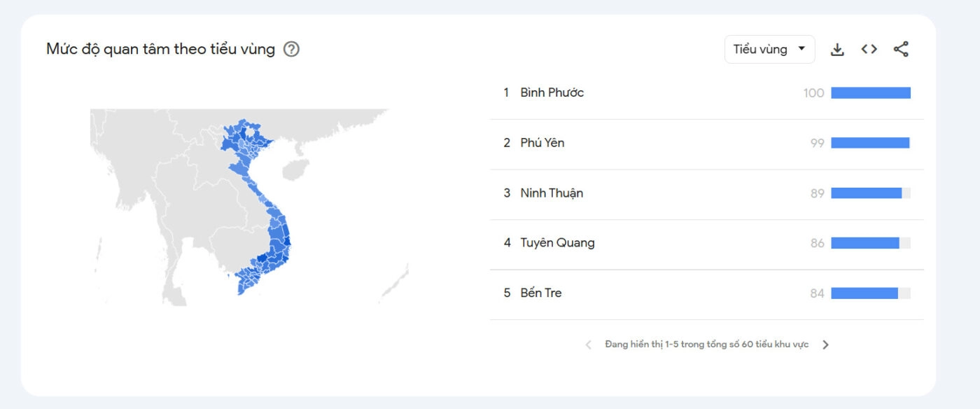
Task: Click the previous page chevron
Action: click(589, 345)
